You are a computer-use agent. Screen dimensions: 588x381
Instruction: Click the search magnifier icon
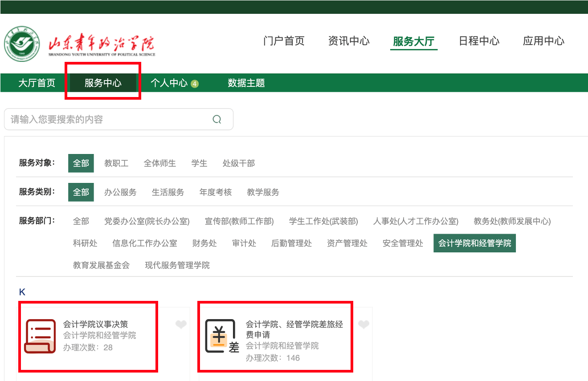click(217, 119)
